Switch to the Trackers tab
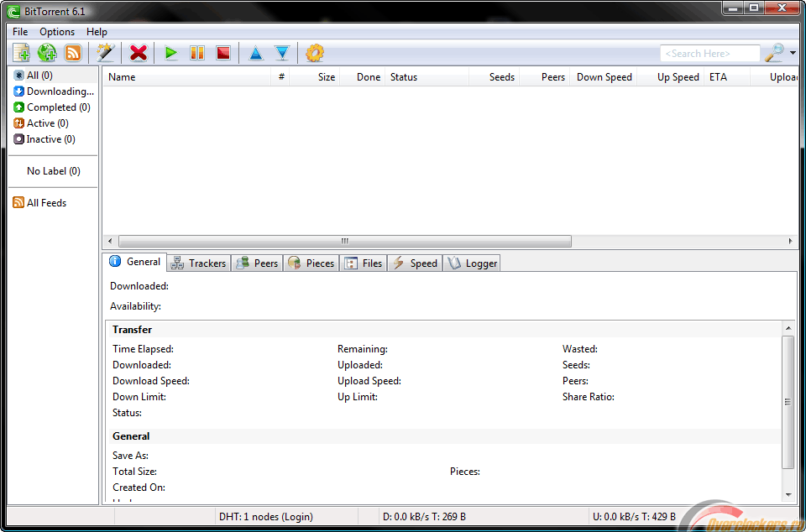Image resolution: width=806 pixels, height=532 pixels. (x=198, y=263)
